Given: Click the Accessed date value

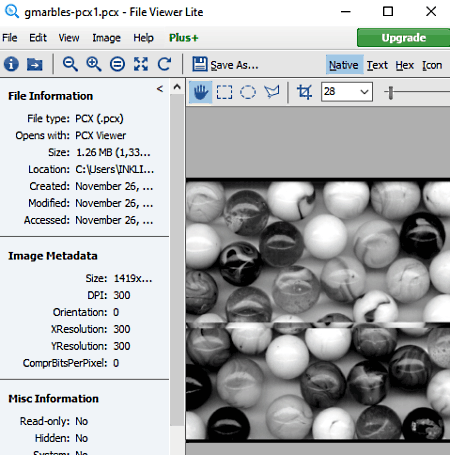Looking at the screenshot, I should pyautogui.click(x=114, y=220).
